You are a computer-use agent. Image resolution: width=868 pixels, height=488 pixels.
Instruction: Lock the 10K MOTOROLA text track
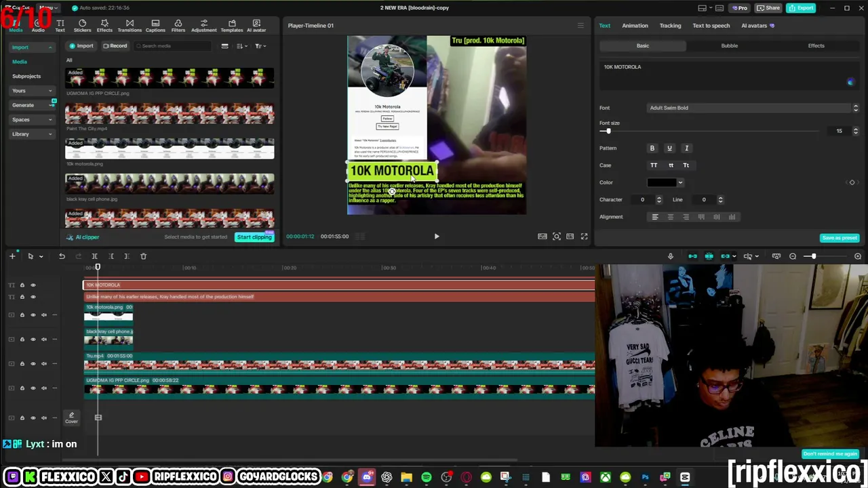coord(22,285)
